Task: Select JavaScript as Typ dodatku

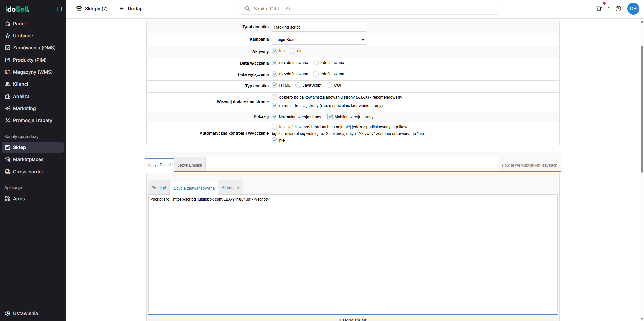Action: [x=298, y=85]
